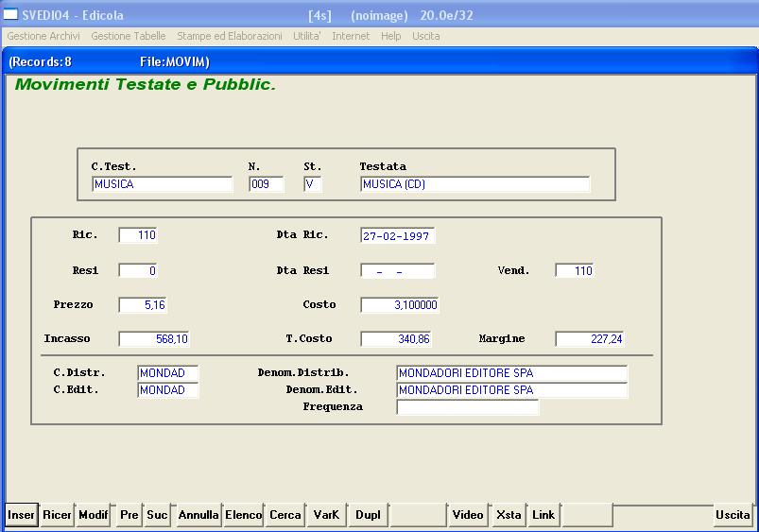The image size is (759, 532).
Task: Open the Gestione Tabelle menu
Action: click(129, 36)
